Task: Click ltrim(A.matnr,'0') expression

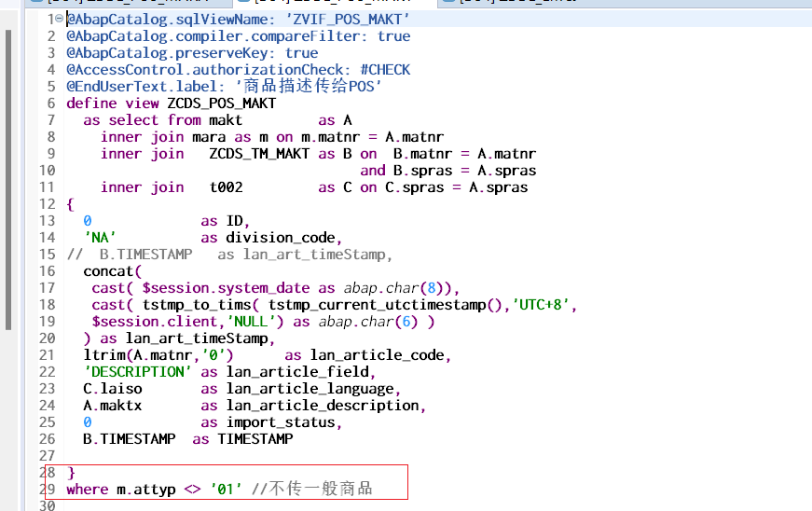Action: point(158,355)
